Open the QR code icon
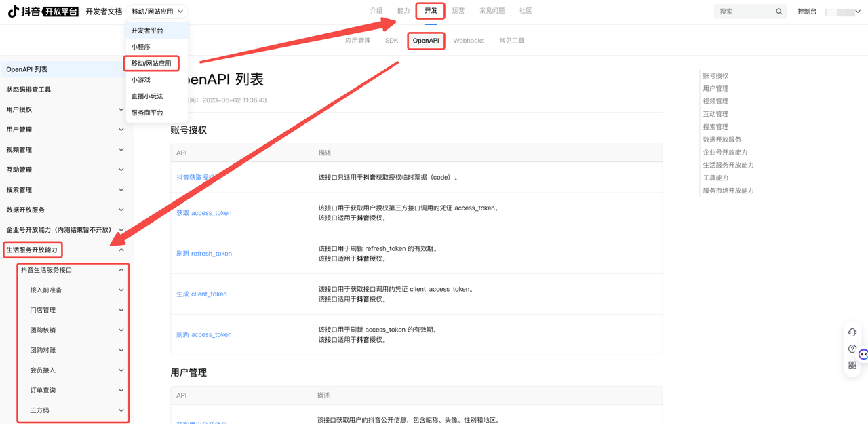 pyautogui.click(x=852, y=365)
